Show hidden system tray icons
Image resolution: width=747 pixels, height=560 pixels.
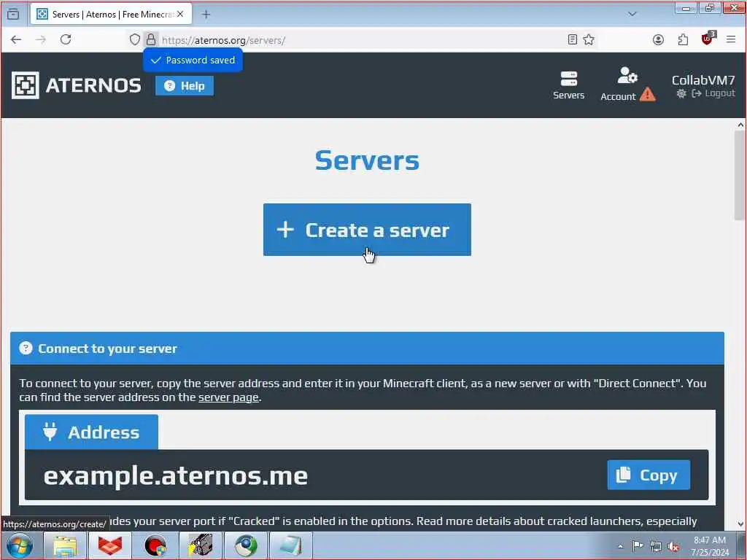(x=620, y=546)
